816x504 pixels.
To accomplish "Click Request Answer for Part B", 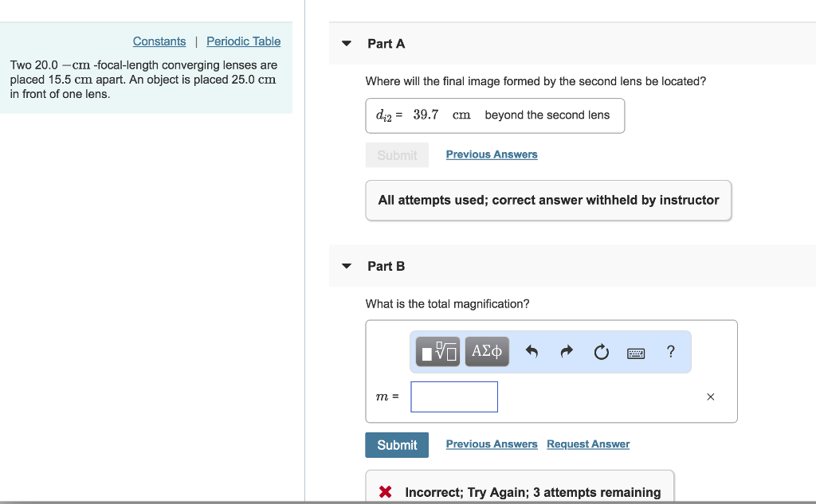I will point(588,443).
